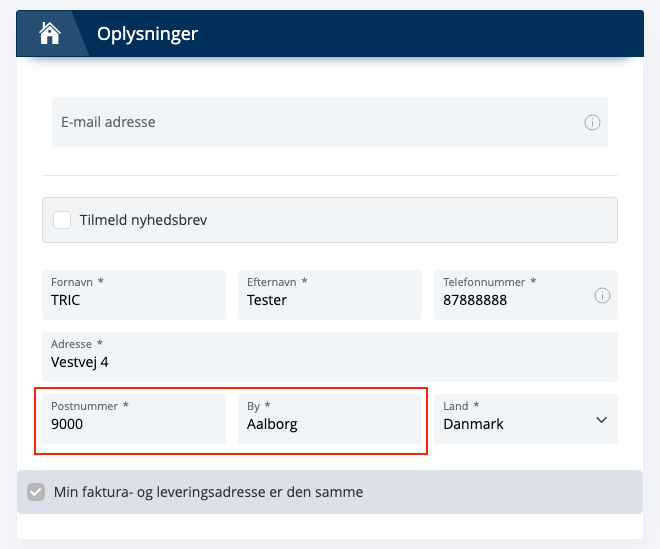Click the 'Tilmeld nyhedsbrev' label text

click(x=143, y=220)
